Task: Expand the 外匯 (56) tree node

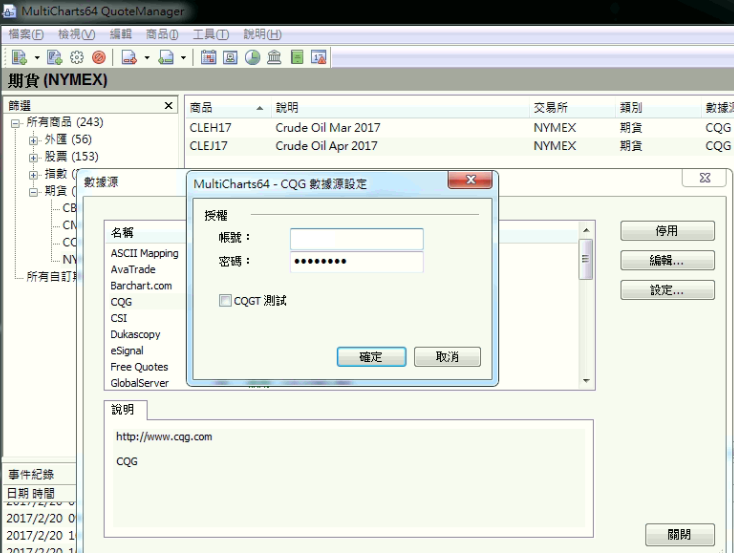Action: click(33, 140)
